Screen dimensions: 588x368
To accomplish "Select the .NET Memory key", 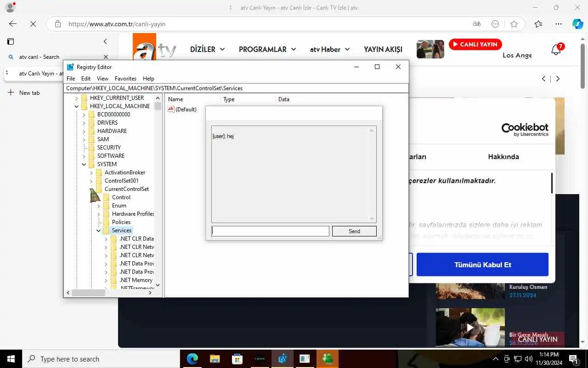I will (x=136, y=280).
